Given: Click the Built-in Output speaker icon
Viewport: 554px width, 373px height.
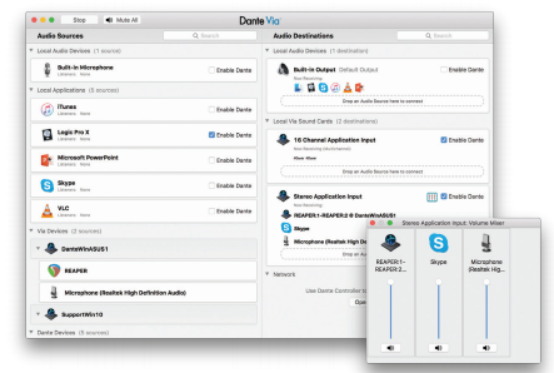Looking at the screenshot, I should click(x=283, y=69).
